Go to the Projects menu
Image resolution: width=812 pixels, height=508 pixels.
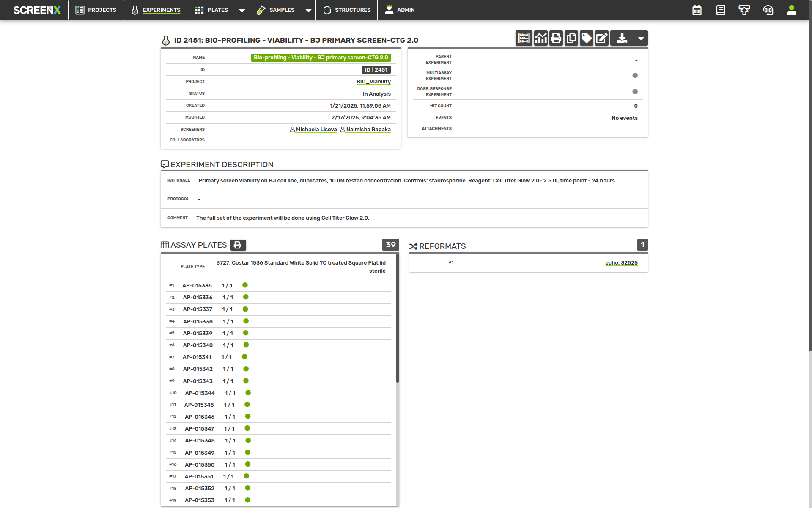tap(96, 10)
